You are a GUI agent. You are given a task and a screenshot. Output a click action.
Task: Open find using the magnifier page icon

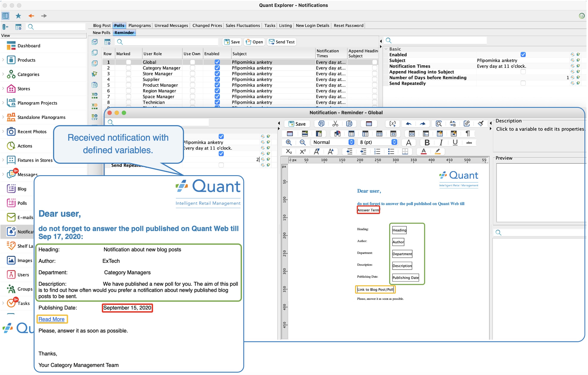coord(439,124)
